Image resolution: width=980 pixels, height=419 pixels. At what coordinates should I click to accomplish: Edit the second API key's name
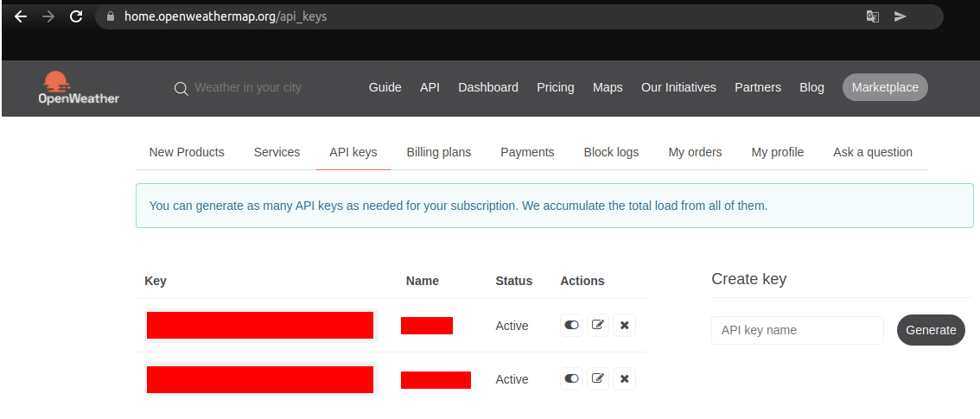[x=598, y=378]
